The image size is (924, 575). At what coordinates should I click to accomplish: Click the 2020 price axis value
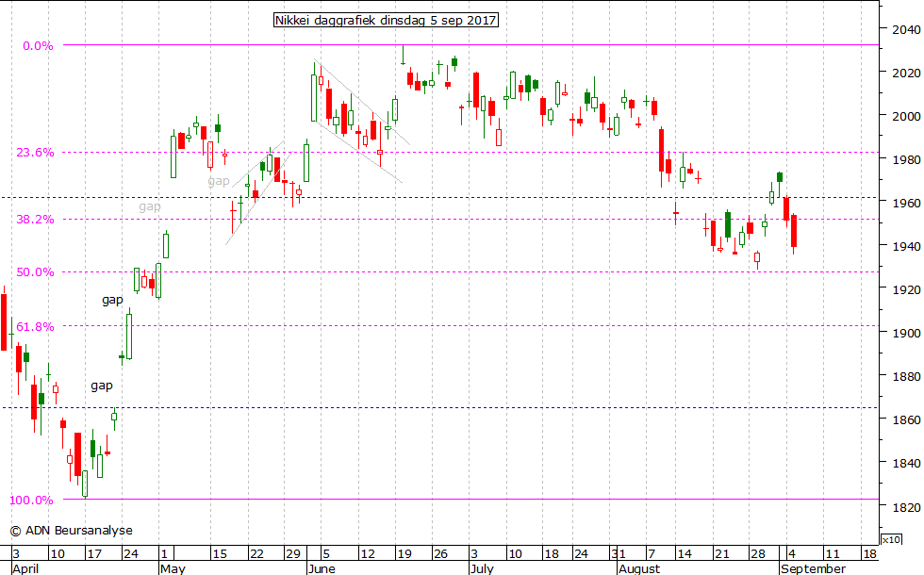click(x=906, y=74)
